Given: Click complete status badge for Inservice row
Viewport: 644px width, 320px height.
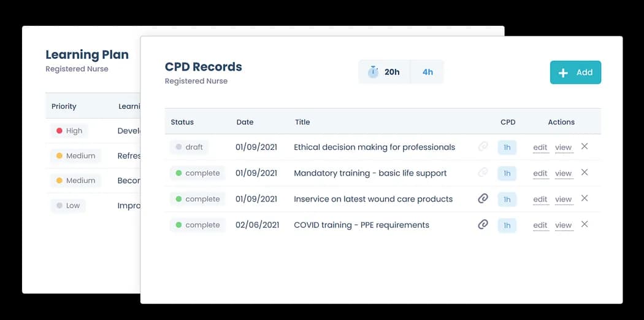Looking at the screenshot, I should pyautogui.click(x=197, y=199).
